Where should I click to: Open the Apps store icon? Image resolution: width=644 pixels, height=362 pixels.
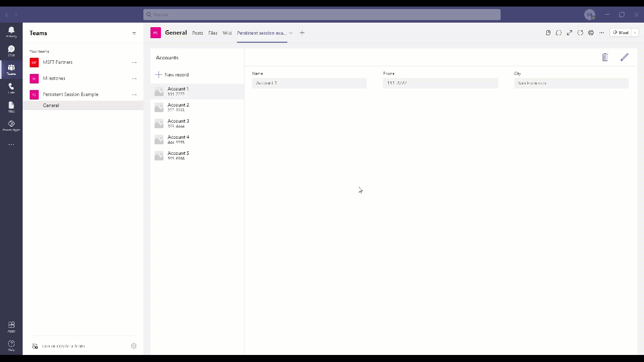pos(11,326)
